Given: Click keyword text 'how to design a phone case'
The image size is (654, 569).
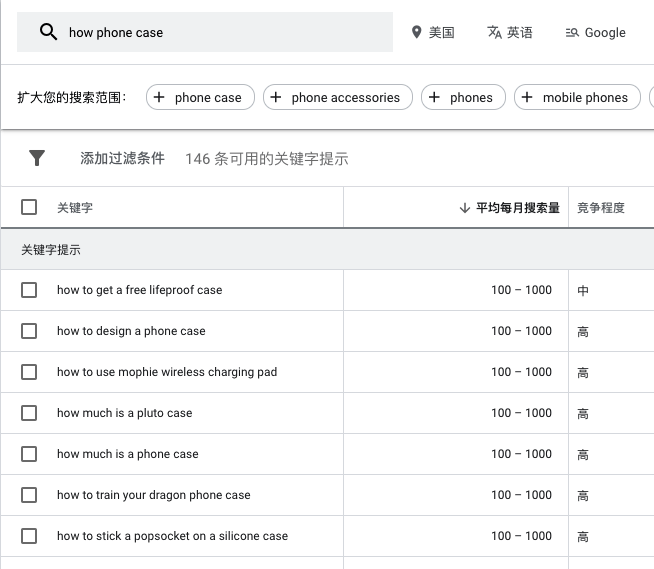Looking at the screenshot, I should (131, 331).
